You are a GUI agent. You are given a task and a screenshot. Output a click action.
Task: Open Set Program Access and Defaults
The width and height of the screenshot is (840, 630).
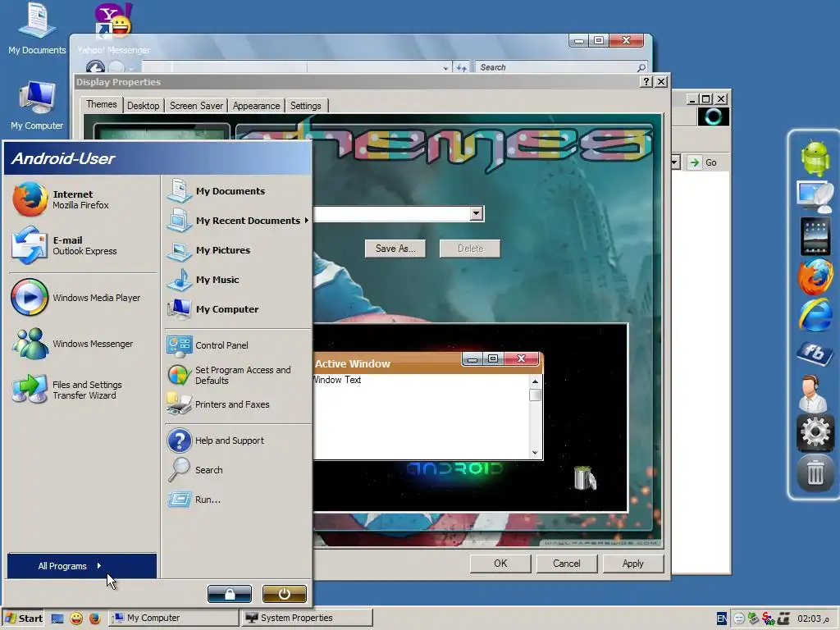[237, 375]
